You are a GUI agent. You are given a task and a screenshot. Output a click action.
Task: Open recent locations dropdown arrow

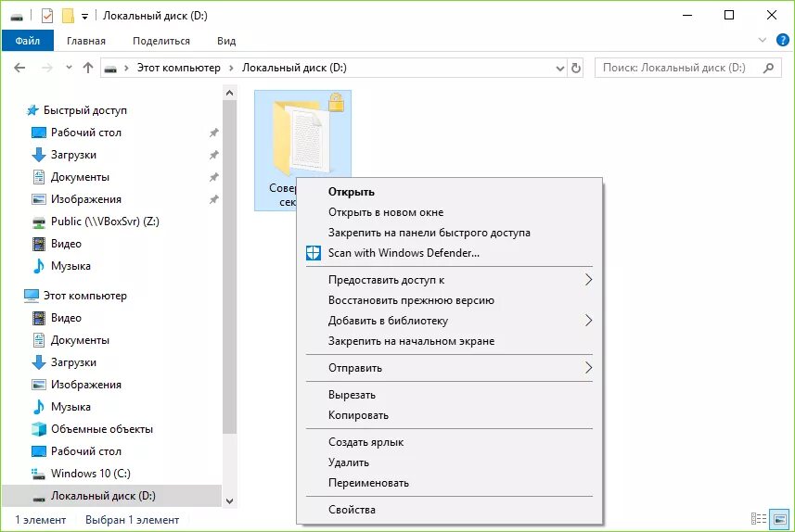tap(69, 68)
